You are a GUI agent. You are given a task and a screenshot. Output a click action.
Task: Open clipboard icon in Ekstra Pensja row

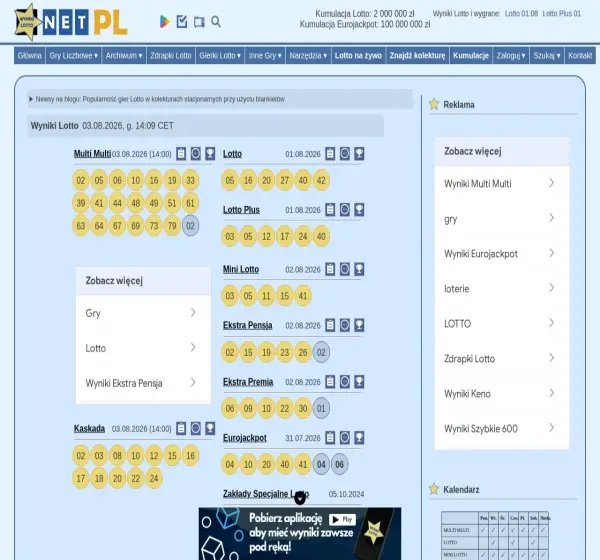pyautogui.click(x=330, y=325)
